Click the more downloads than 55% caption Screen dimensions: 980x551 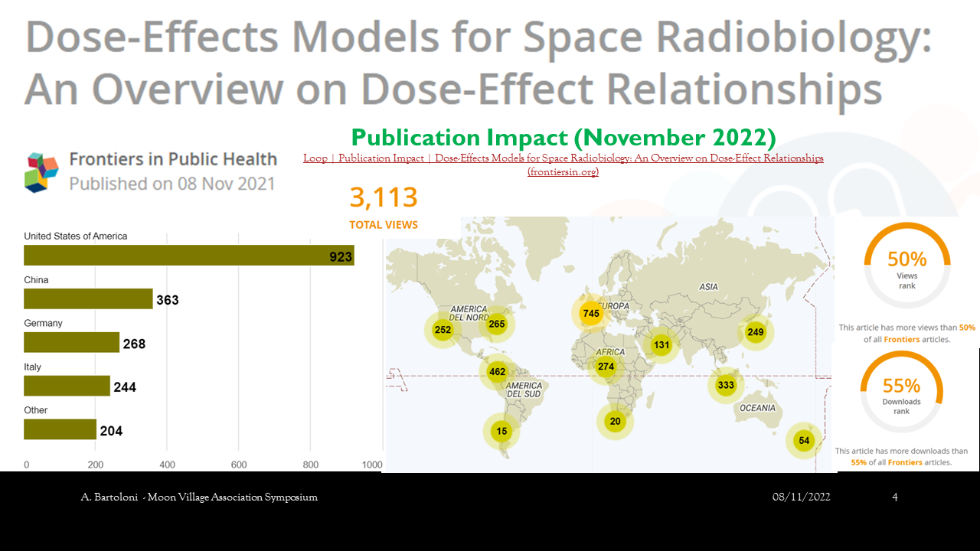(901, 457)
